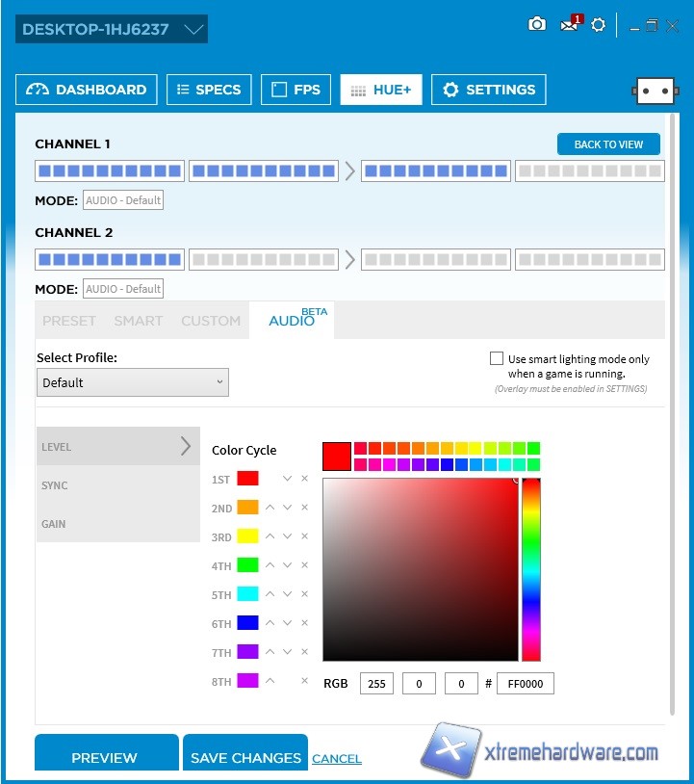Click the gear icon in title bar
This screenshot has height=784, width=694.
(599, 25)
